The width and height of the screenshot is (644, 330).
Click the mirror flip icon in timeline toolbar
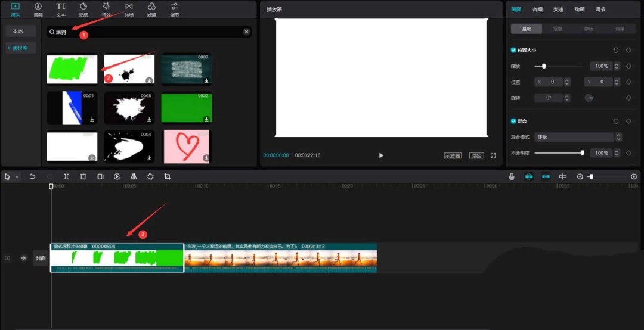pyautogui.click(x=134, y=177)
